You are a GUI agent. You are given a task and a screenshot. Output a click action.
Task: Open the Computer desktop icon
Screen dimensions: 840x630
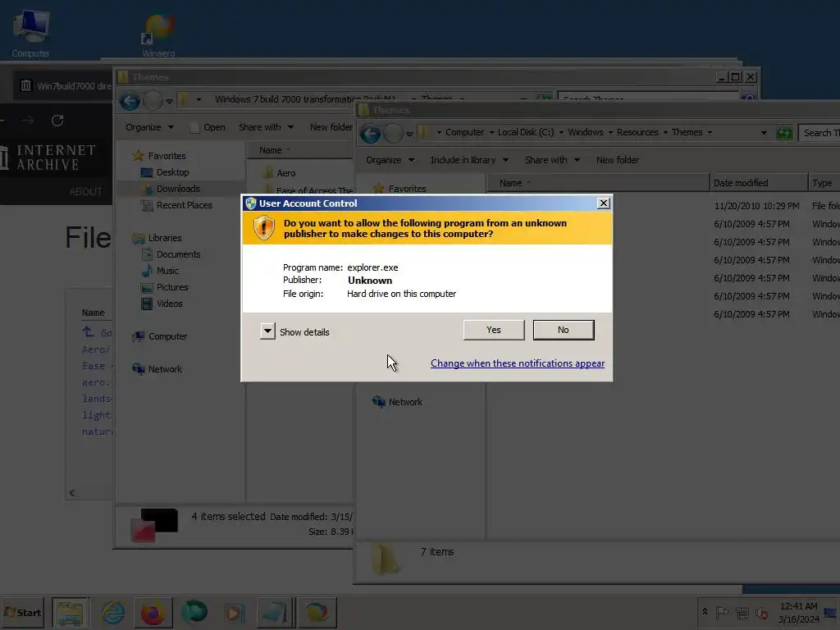coord(30,34)
